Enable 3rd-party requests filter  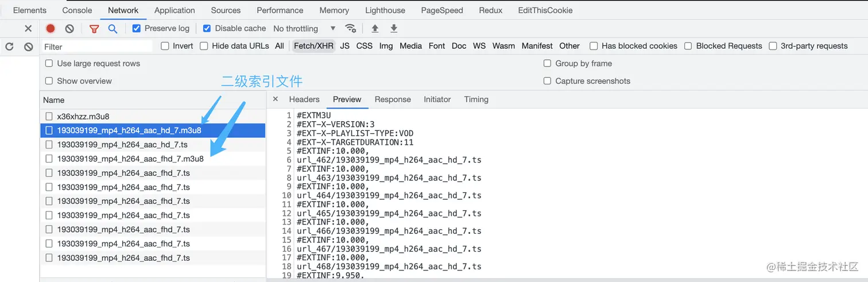[x=773, y=46]
